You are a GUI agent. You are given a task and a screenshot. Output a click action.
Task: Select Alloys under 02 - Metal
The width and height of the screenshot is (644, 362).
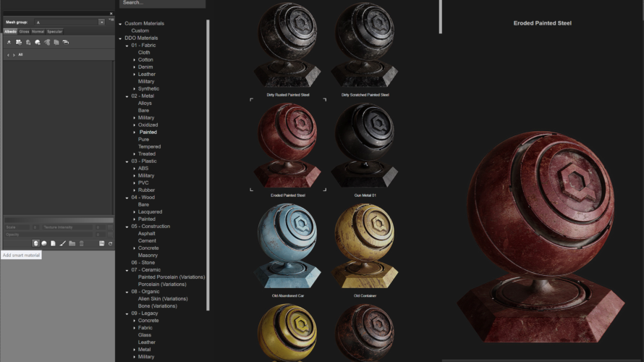pyautogui.click(x=145, y=103)
